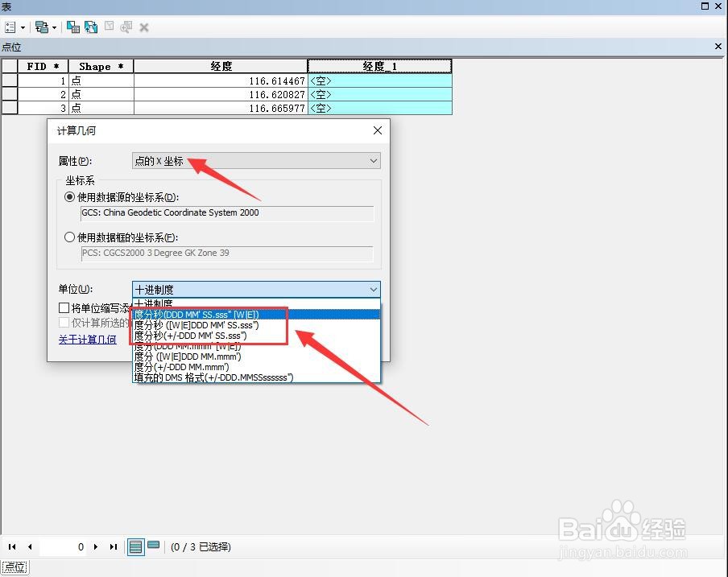
Task: Choose 十进制度 option in units list
Action: [256, 303]
